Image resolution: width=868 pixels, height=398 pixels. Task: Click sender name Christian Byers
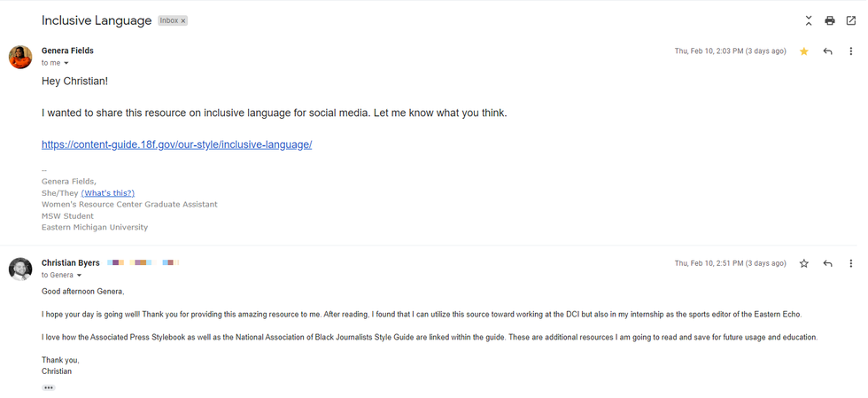click(x=71, y=263)
